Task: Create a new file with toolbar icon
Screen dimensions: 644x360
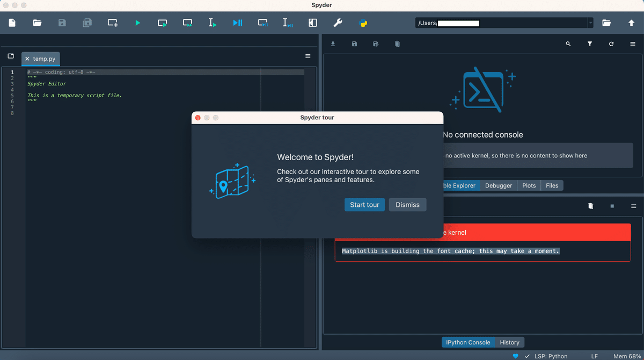Action: [12, 23]
